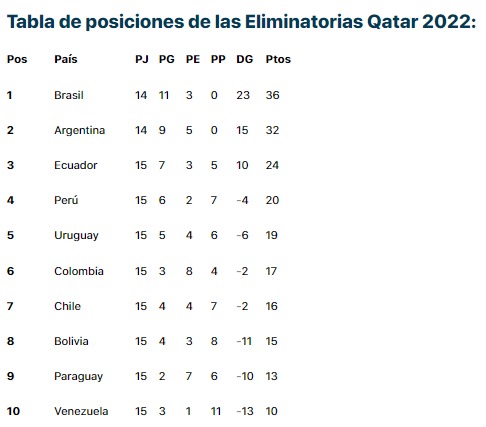This screenshot has height=427, width=486.
Task: Click the Perú row name
Action: (x=66, y=200)
